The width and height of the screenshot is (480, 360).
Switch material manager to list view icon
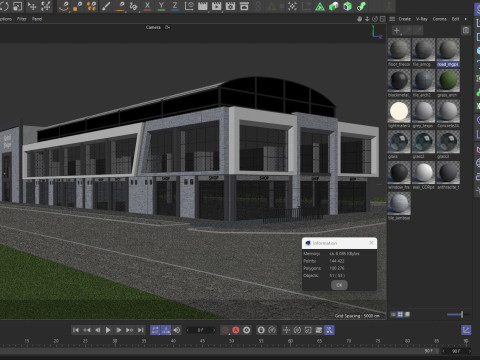click(x=394, y=314)
